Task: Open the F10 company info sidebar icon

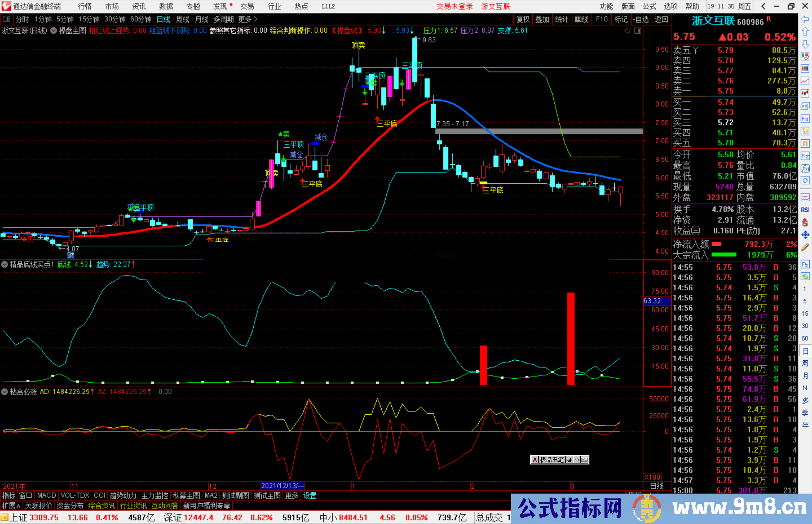Action: pyautogui.click(x=805, y=119)
